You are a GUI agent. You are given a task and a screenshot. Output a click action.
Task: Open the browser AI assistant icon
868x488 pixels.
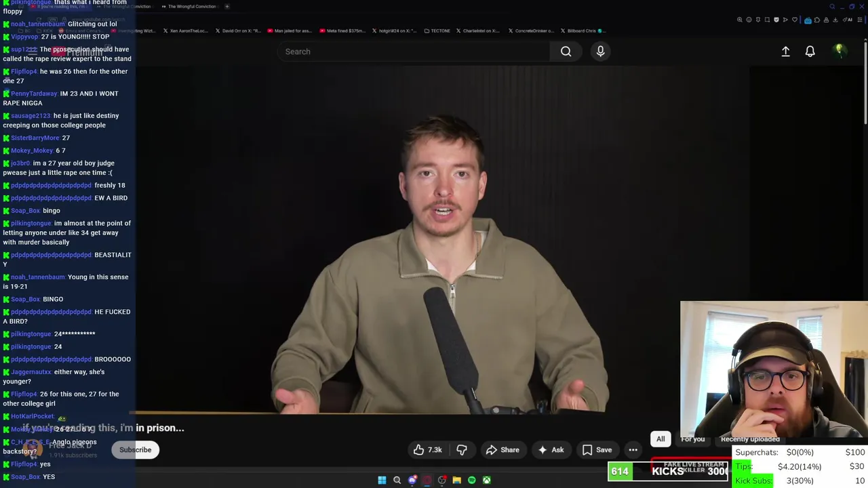click(x=846, y=20)
